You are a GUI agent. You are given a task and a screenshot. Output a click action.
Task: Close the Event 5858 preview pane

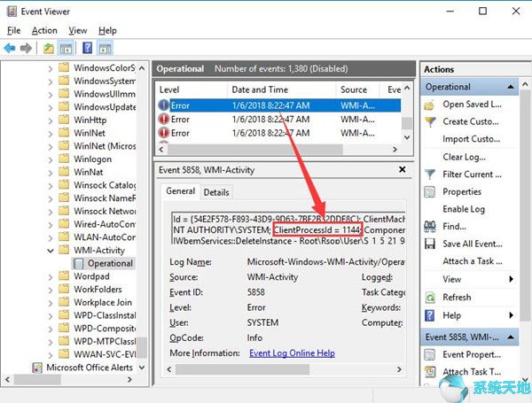coord(402,169)
